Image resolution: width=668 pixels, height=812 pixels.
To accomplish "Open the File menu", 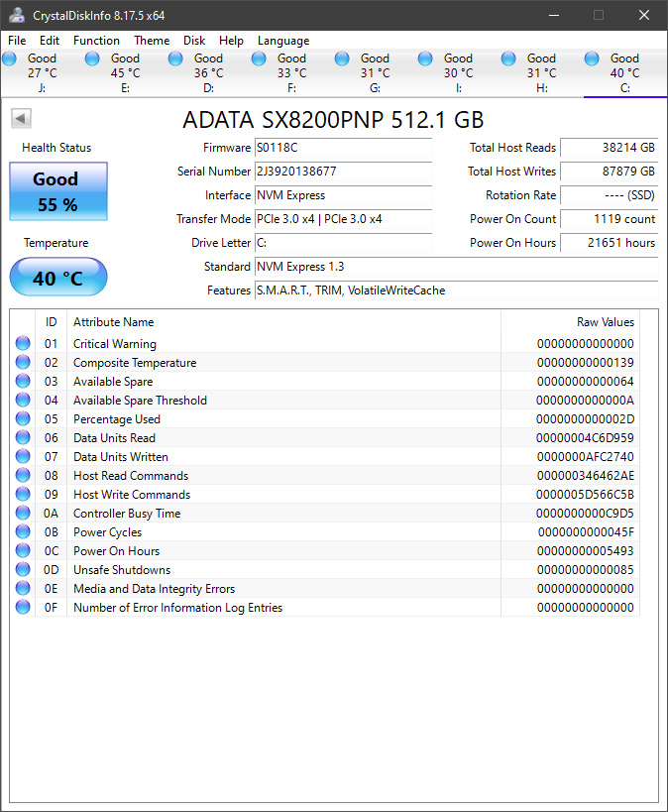I will click(x=17, y=41).
